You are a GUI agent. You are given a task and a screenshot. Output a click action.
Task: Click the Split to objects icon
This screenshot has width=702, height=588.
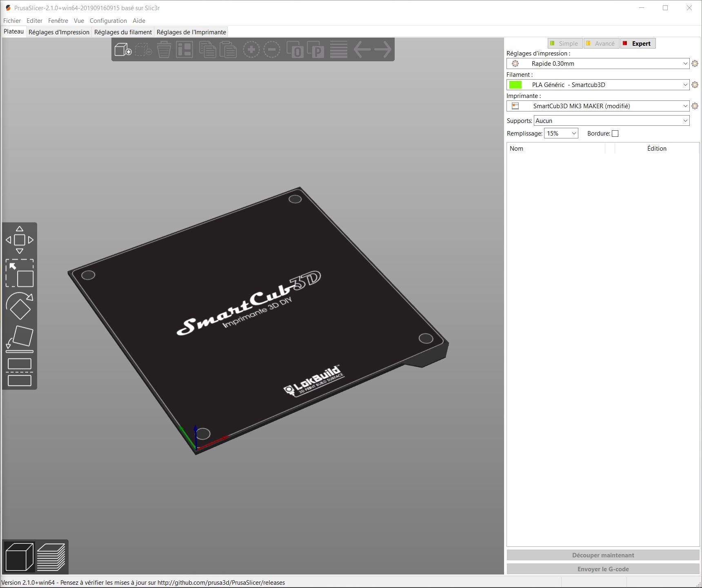(295, 50)
